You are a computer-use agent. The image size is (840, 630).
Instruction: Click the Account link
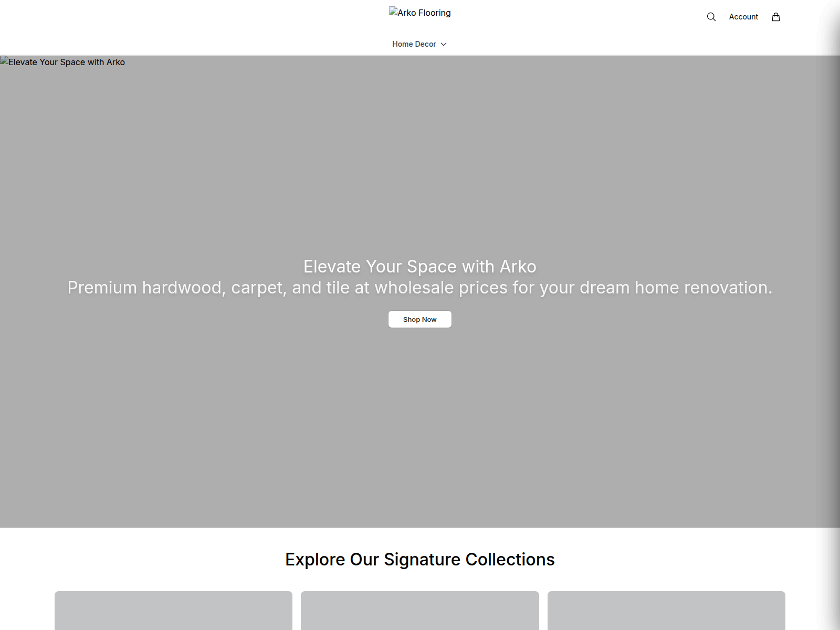(x=743, y=17)
